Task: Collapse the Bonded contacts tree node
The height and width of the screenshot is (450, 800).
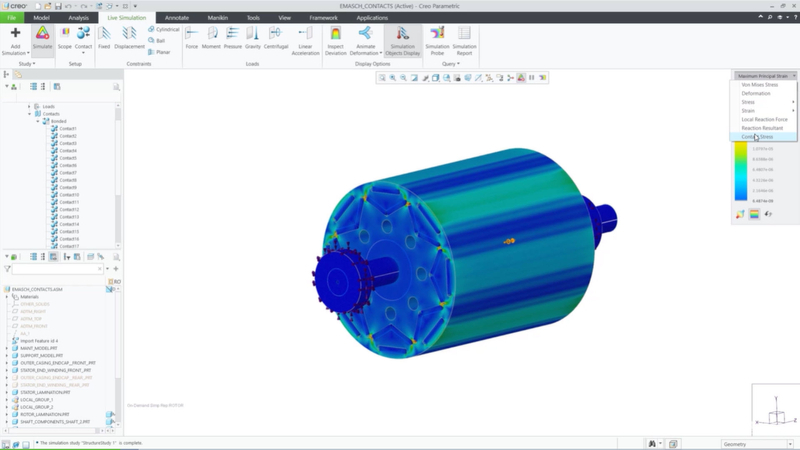Action: click(x=39, y=121)
